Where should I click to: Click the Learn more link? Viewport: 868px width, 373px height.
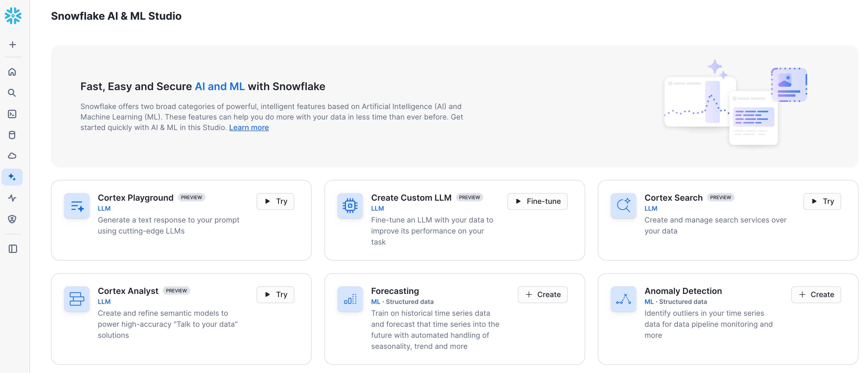point(249,128)
